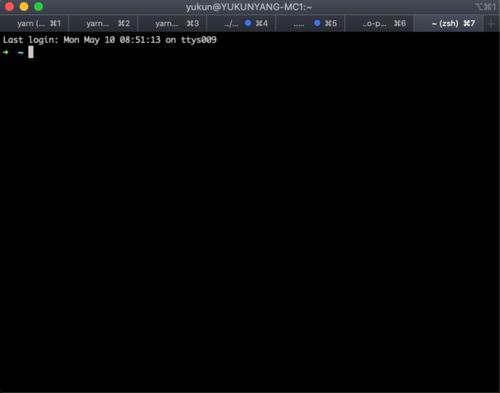Image resolution: width=500 pixels, height=393 pixels.
Task: Minimize the window using the yellow button
Action: pyautogui.click(x=24, y=6)
